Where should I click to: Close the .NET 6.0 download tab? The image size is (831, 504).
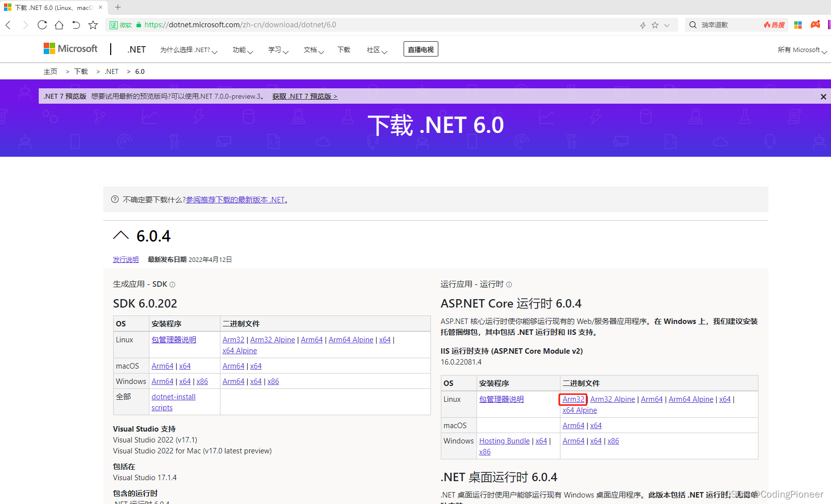pyautogui.click(x=100, y=7)
